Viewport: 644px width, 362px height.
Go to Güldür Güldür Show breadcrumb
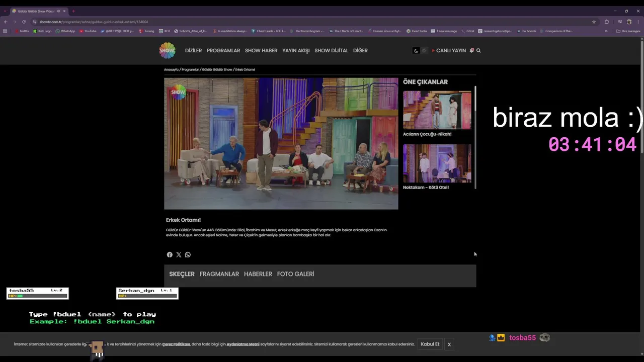tap(217, 69)
